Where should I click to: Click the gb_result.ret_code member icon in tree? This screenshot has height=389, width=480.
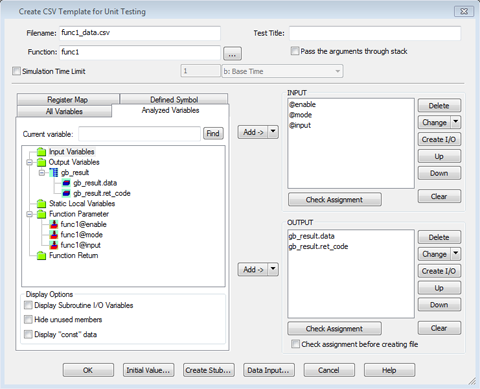coord(66,193)
